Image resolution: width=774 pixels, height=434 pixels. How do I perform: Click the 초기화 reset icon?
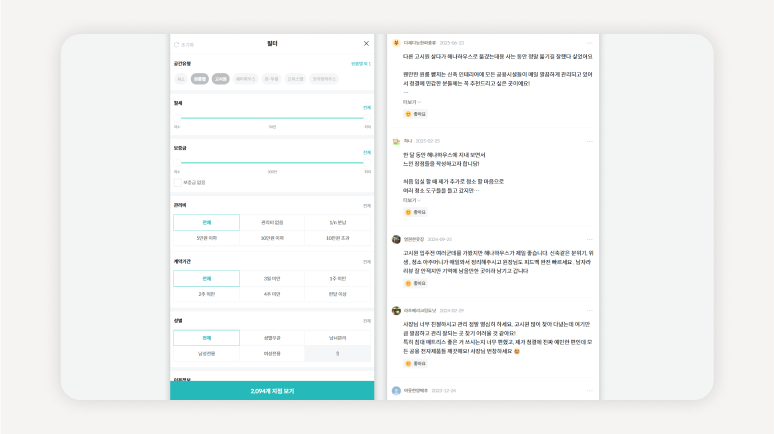click(x=177, y=44)
